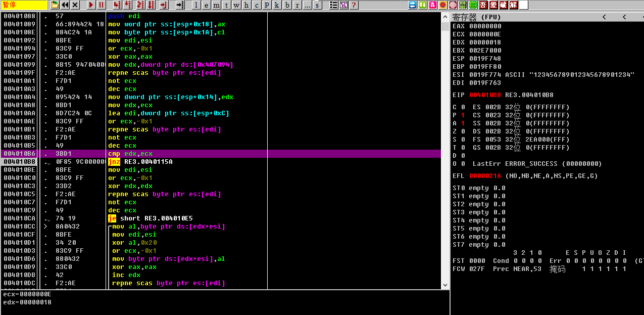Screen dimensions: 644x315
Task: Open the memory map with 'm' button
Action: [x=216, y=5]
